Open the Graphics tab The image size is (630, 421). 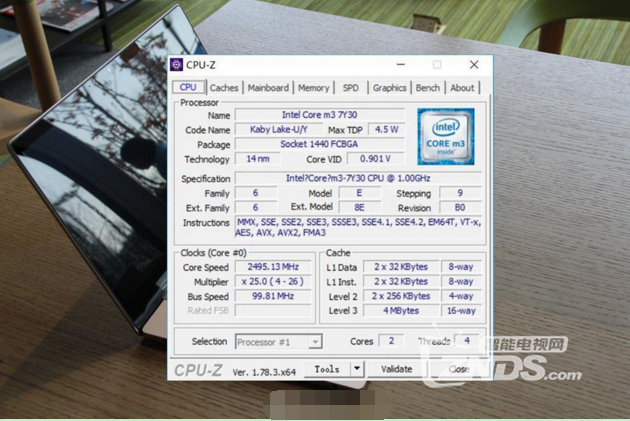pos(389,88)
